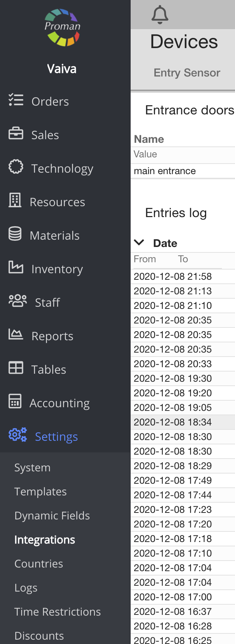Click the Materials database icon
The image size is (235, 644).
pyautogui.click(x=15, y=234)
